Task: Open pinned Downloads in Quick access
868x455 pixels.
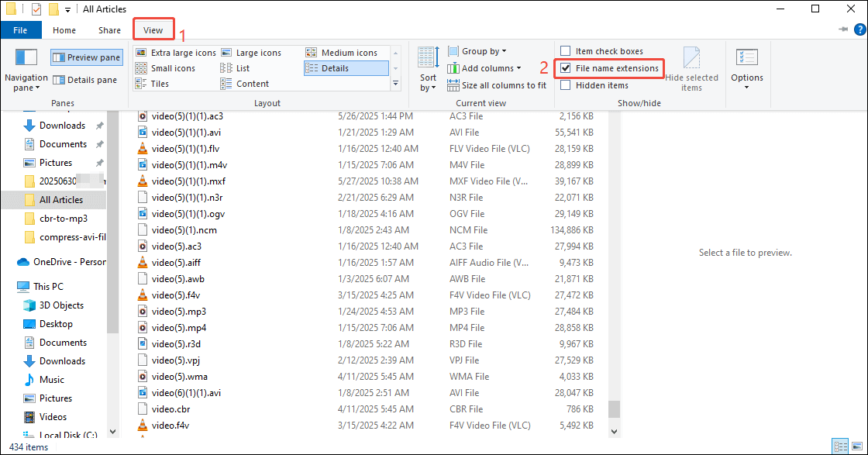Action: (62, 125)
